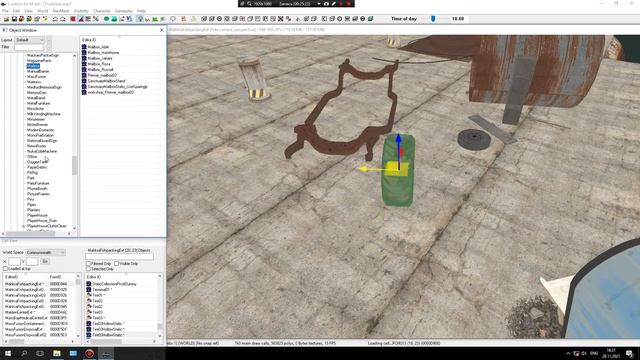Click the X coordinate field in Cell View
Viewport: 640px width, 360px height.
[x=14, y=261]
